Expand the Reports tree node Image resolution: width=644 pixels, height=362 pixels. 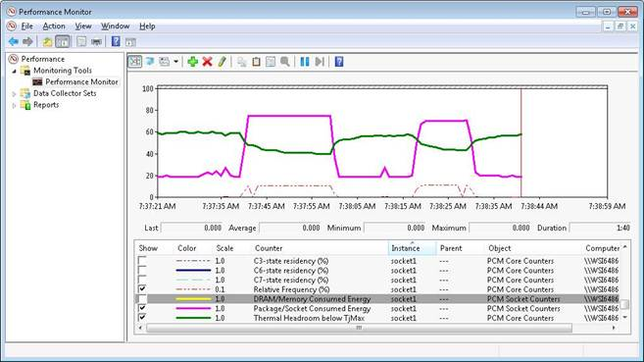(15, 105)
